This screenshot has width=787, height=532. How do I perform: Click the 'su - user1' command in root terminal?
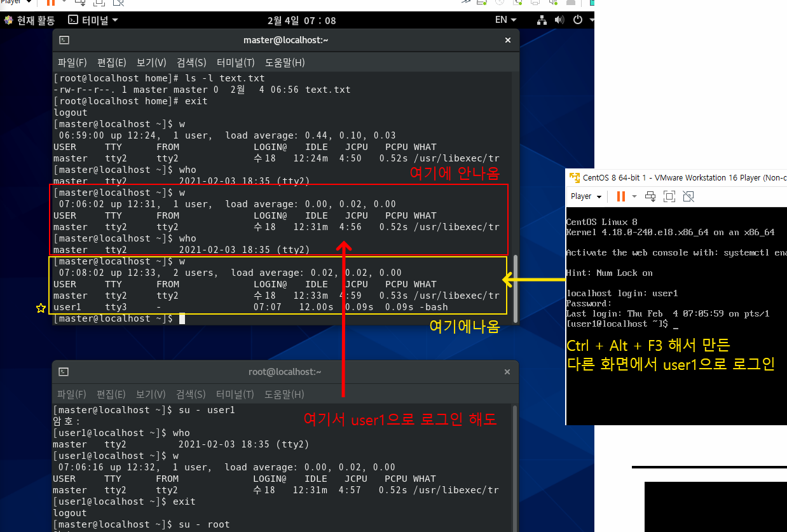(x=207, y=410)
